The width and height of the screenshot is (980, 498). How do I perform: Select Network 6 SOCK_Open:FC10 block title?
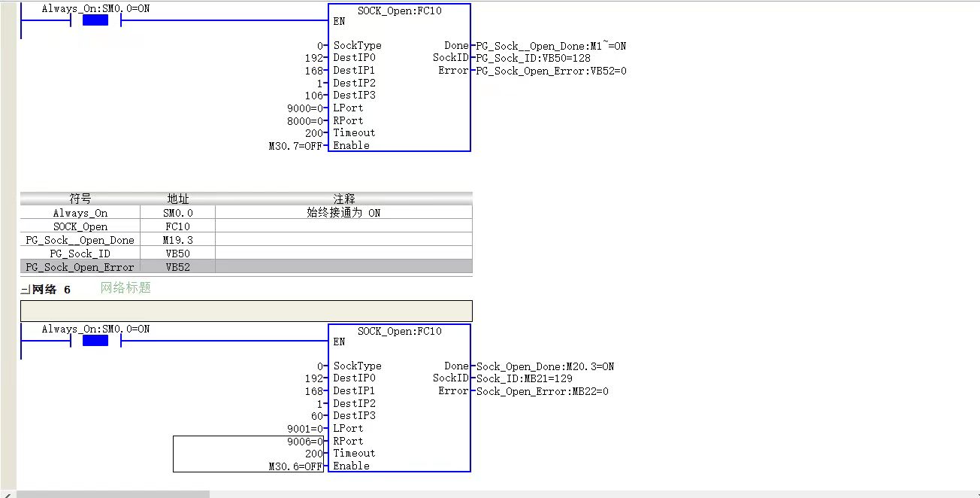pyautogui.click(x=400, y=331)
